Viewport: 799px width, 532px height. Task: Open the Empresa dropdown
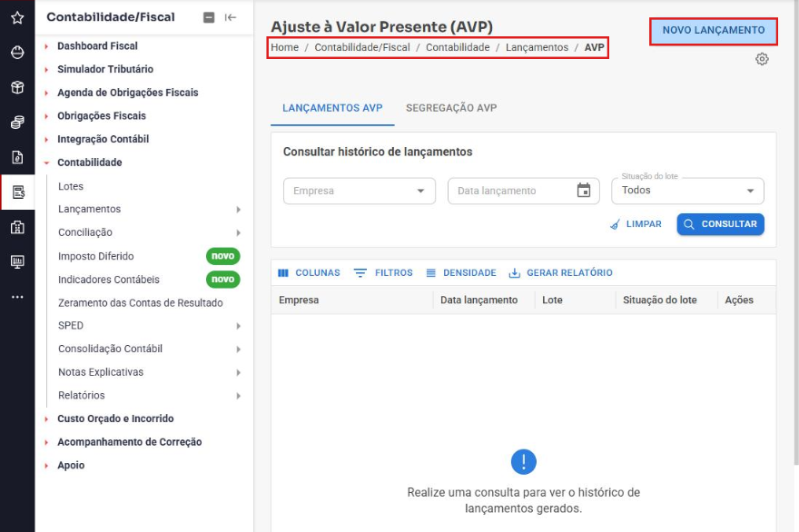(360, 191)
